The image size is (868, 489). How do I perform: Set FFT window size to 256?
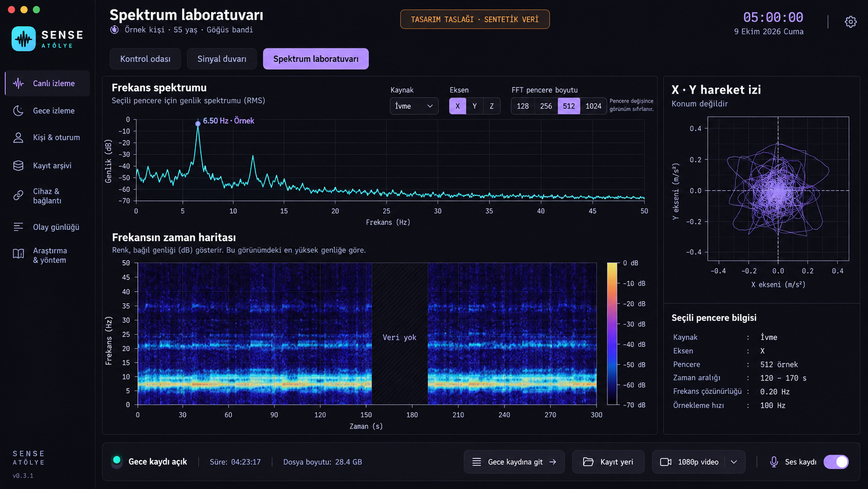[x=546, y=106]
